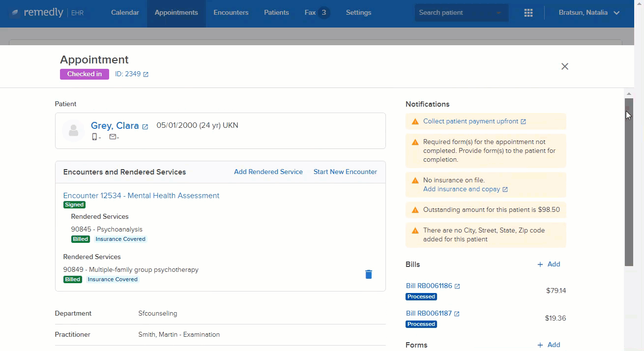644x351 pixels.
Task: Close the Appointment dialog
Action: coord(565,66)
